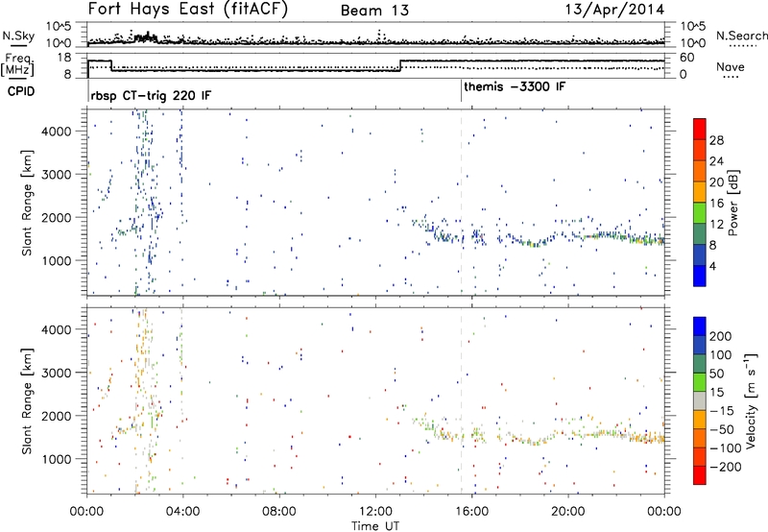
Task: Click 'Slant Range [km]' label of power panel
Action: [27, 203]
